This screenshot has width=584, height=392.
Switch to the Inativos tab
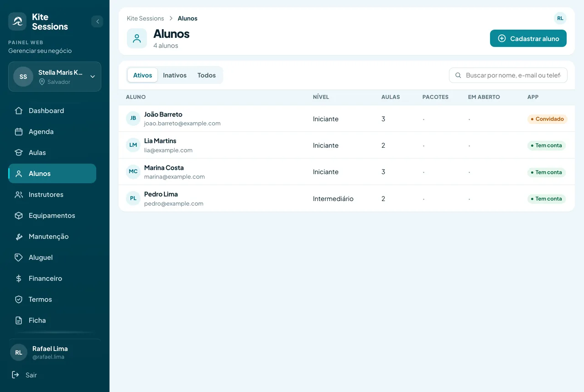click(x=175, y=75)
